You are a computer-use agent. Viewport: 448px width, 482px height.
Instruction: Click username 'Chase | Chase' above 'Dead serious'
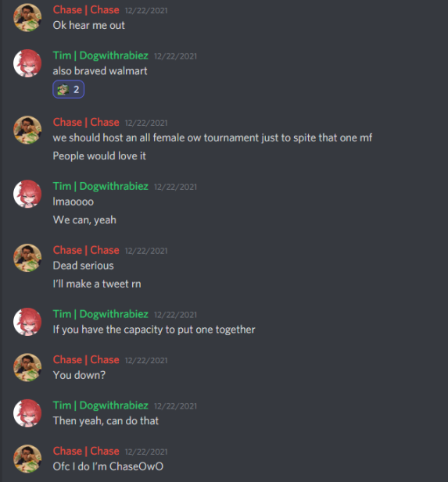(86, 250)
